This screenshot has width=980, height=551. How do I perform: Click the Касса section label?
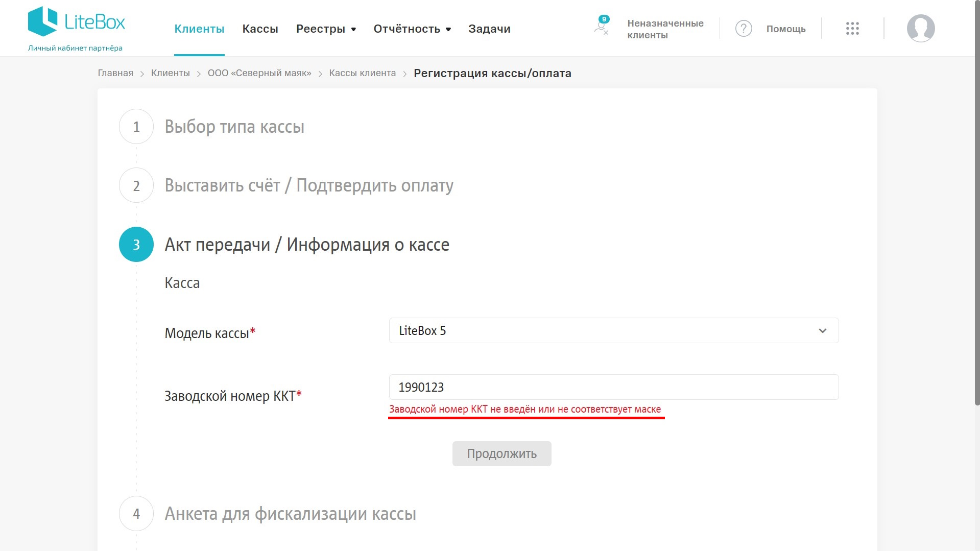[x=182, y=283]
